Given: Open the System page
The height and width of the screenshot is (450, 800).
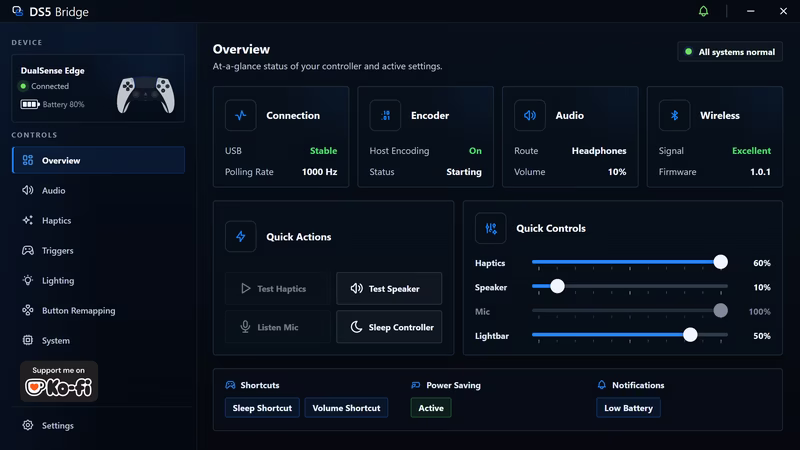Looking at the screenshot, I should coord(98,340).
